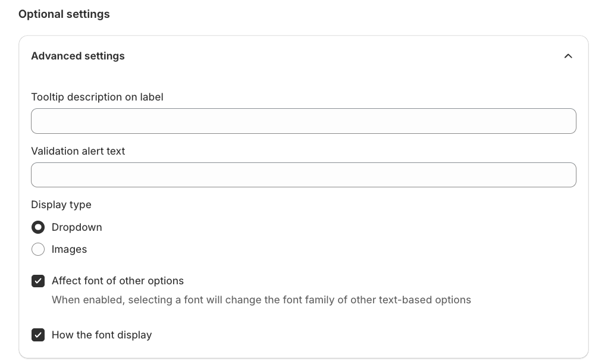The height and width of the screenshot is (364, 608).
Task: Click the Tooltip description on label text
Action: pyautogui.click(x=97, y=97)
